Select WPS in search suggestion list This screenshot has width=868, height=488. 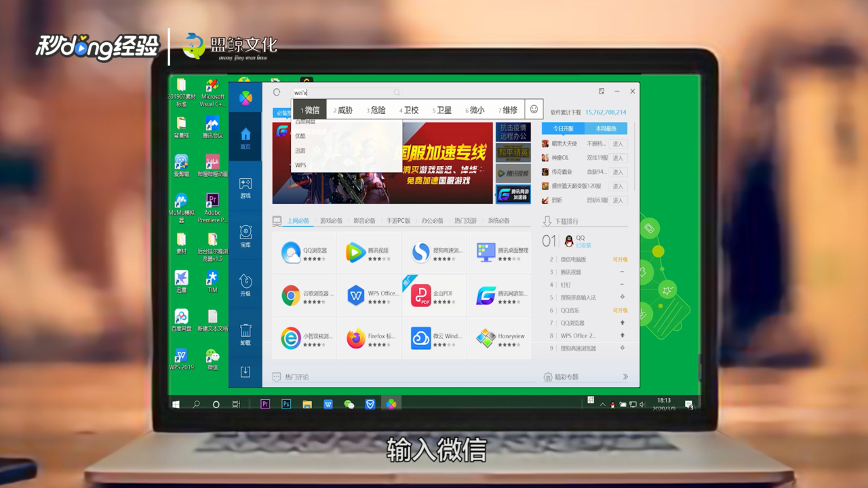[x=300, y=165]
